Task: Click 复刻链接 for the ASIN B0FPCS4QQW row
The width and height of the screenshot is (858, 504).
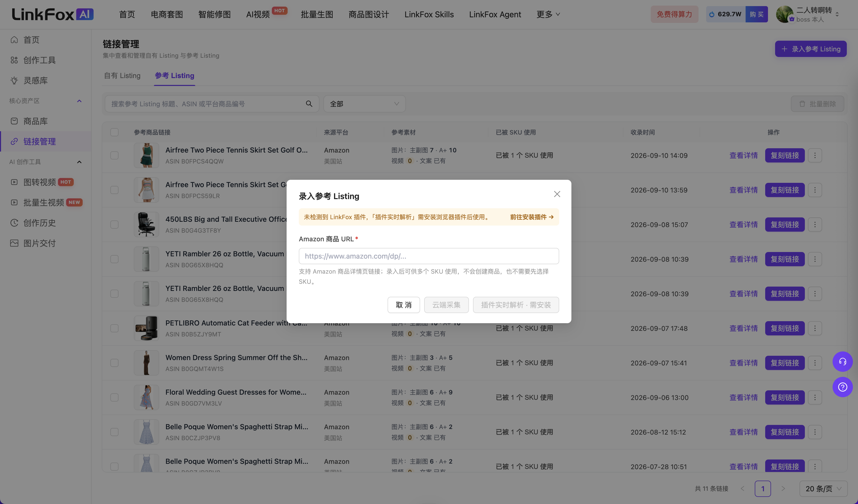Action: pos(785,155)
